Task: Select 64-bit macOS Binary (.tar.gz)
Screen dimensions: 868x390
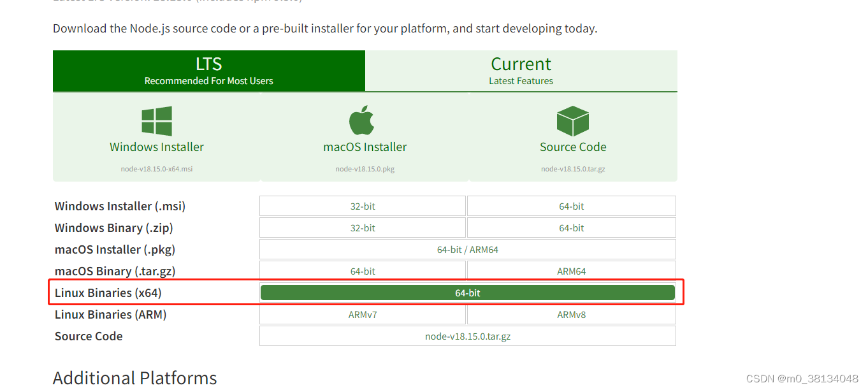Action: (x=363, y=271)
